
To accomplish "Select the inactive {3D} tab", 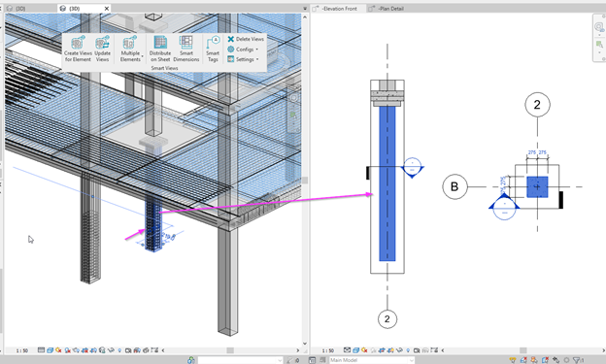I will pos(17,8).
